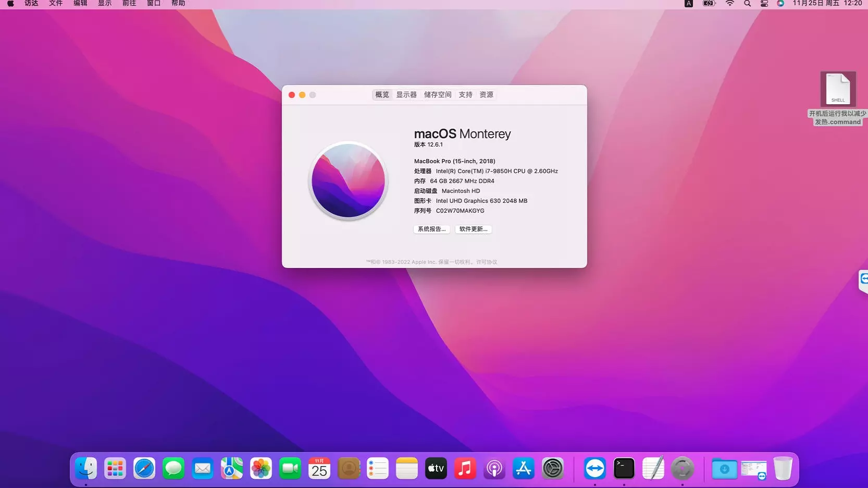Select the 开机后运行我以减少发热.command desktop file
The width and height of the screenshot is (868, 488).
(x=838, y=90)
